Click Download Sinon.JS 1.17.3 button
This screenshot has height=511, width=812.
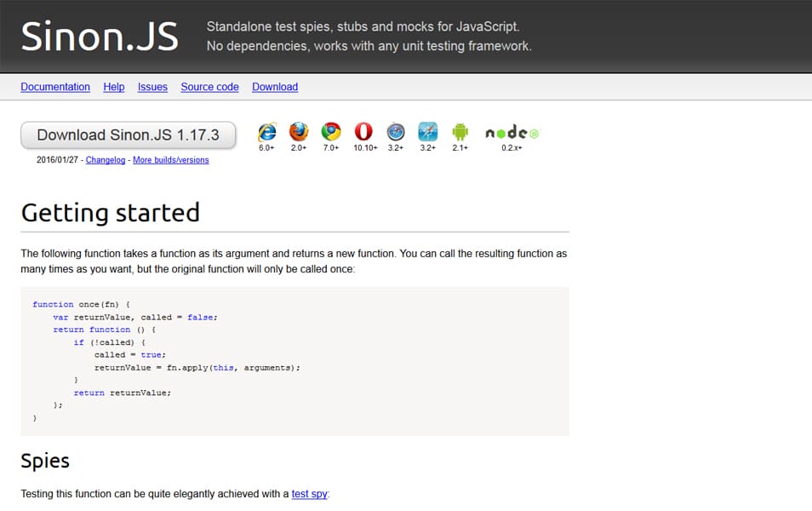click(129, 135)
